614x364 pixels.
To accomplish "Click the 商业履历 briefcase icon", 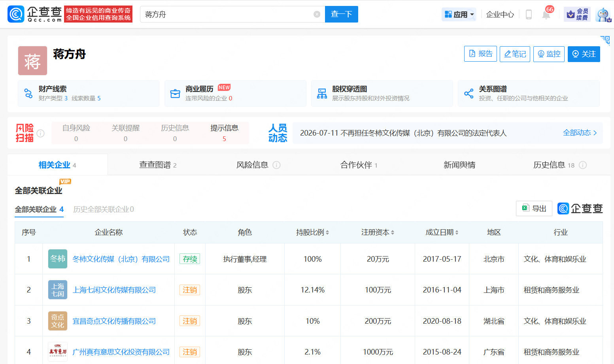I will [175, 94].
